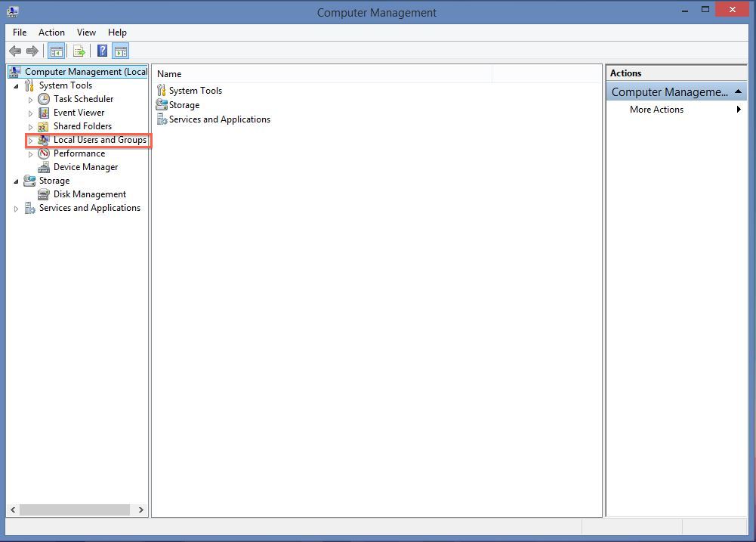This screenshot has height=542, width=756.
Task: Expand the Task Scheduler node
Action: 30,100
